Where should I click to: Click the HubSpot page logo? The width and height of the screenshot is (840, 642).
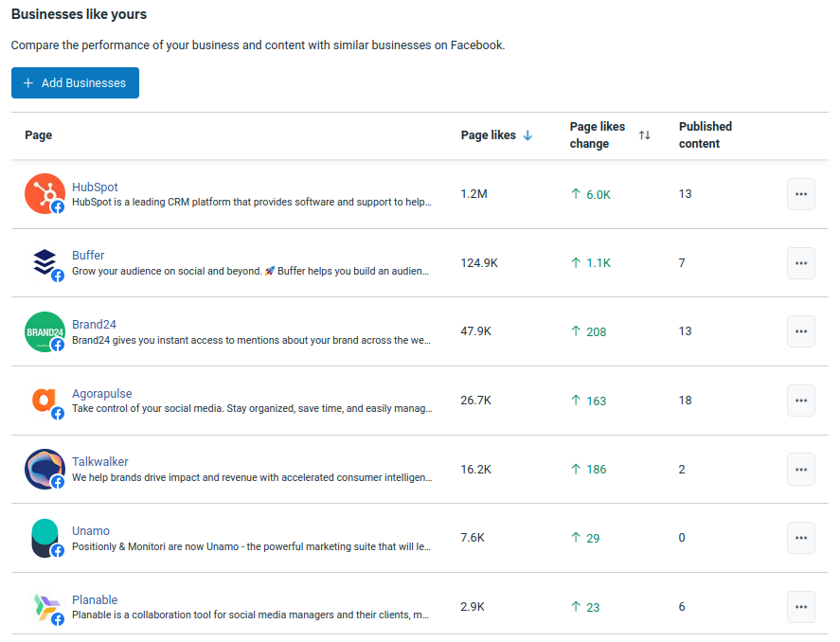click(45, 194)
